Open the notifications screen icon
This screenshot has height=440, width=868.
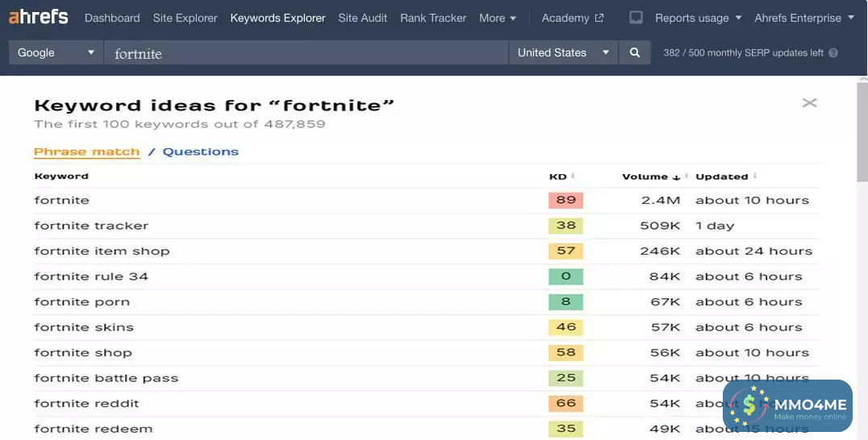(x=636, y=18)
